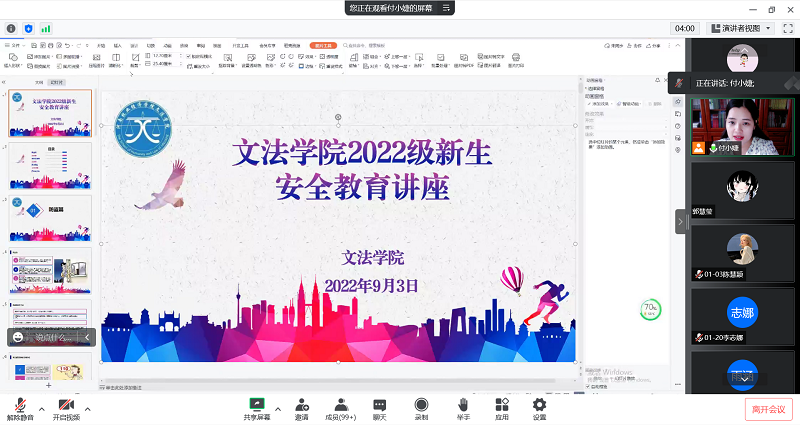800x425 pixels.
Task: Collapse the participant video sidebar arrow
Action: tap(681, 221)
